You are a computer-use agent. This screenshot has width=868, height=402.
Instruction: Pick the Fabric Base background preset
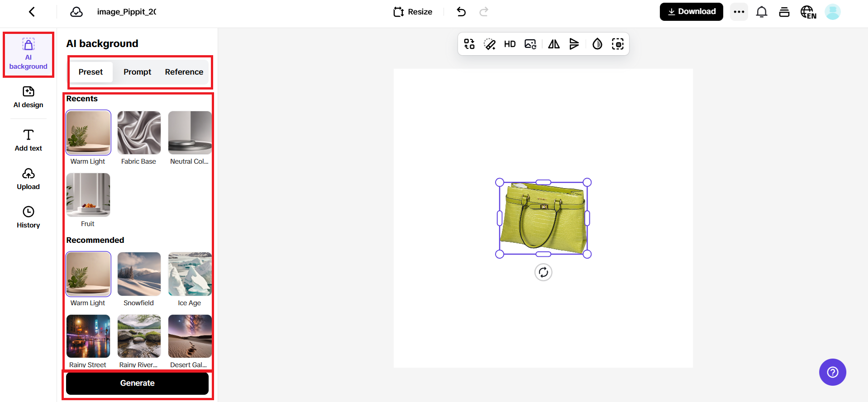139,133
